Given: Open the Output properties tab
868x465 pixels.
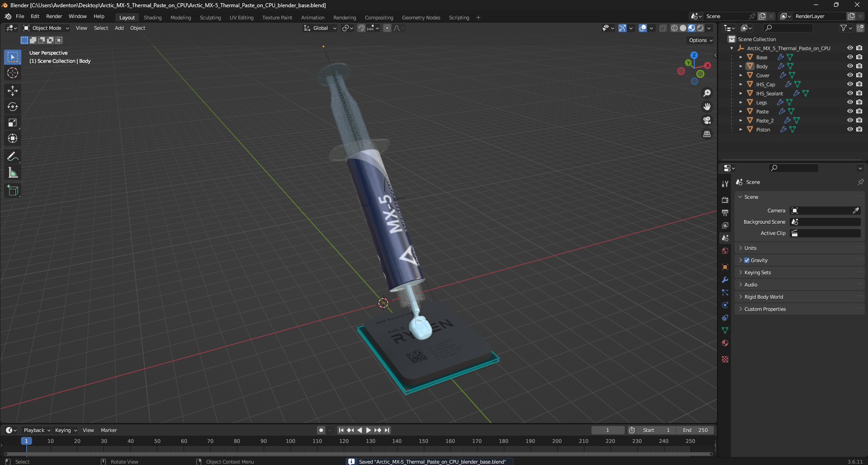Looking at the screenshot, I should [x=725, y=212].
